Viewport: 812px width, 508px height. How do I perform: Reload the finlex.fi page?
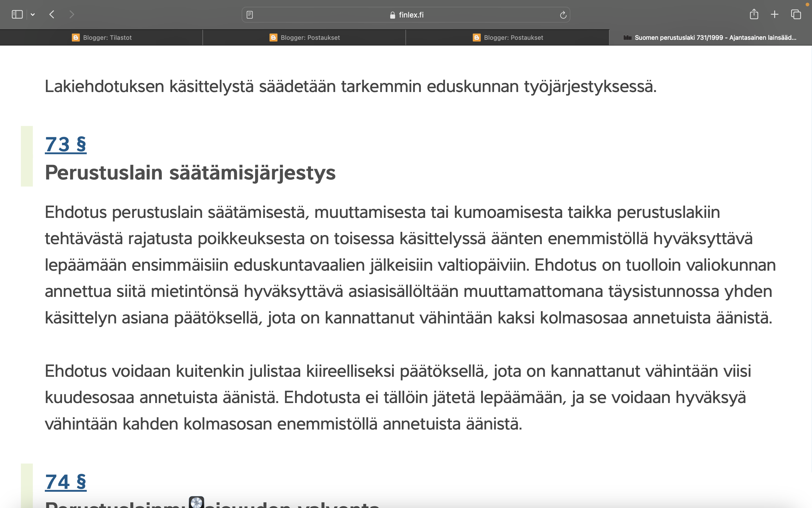coord(563,15)
